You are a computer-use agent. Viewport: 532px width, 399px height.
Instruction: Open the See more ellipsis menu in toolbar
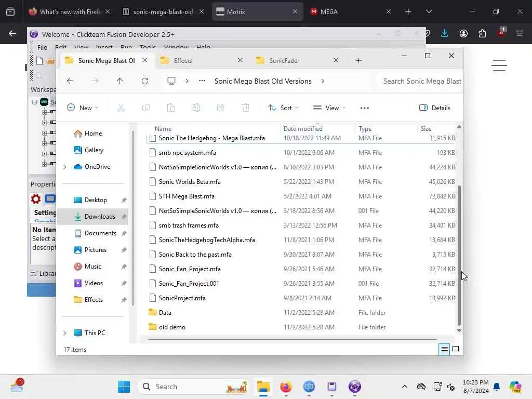(x=364, y=108)
